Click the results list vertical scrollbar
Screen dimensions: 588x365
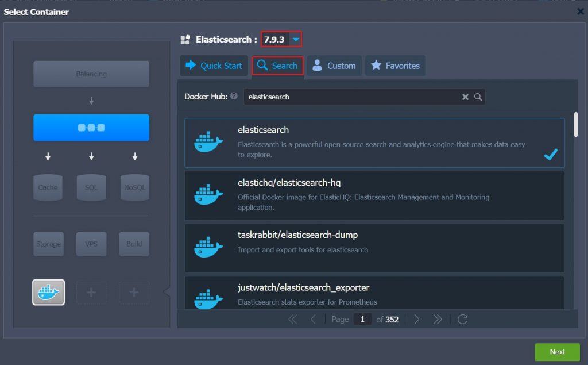pyautogui.click(x=575, y=125)
